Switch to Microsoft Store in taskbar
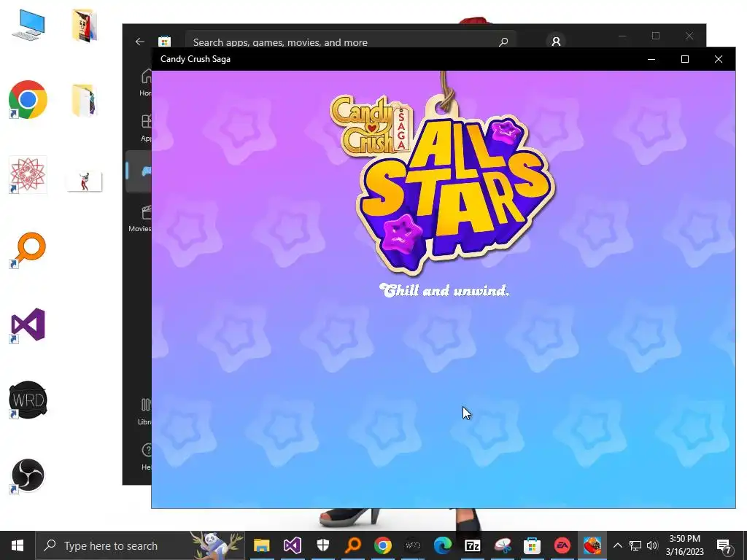 click(532, 545)
